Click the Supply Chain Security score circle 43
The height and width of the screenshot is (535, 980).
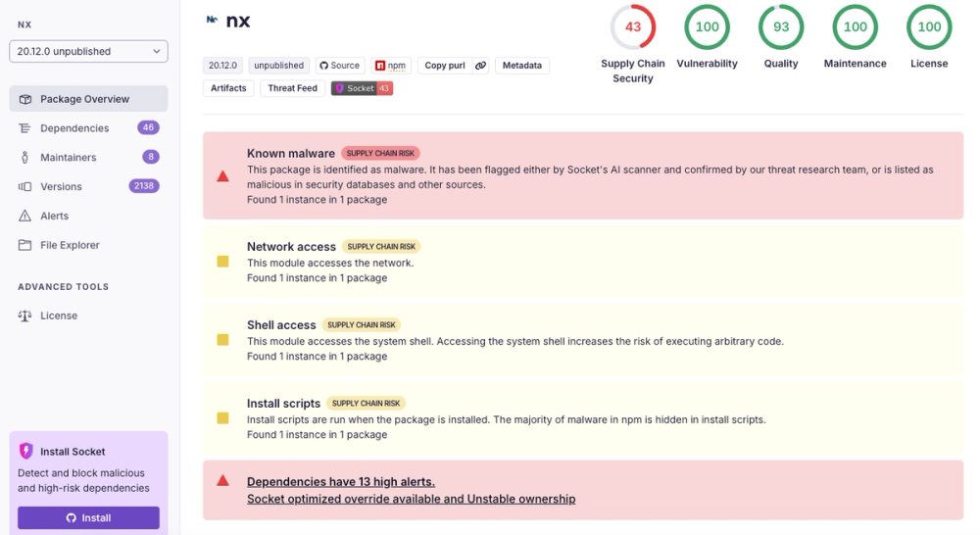pyautogui.click(x=633, y=26)
